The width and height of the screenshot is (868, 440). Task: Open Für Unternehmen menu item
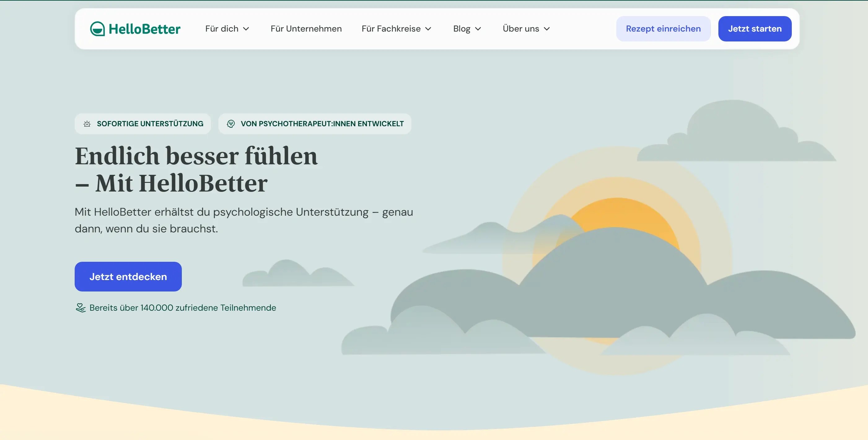coord(306,29)
